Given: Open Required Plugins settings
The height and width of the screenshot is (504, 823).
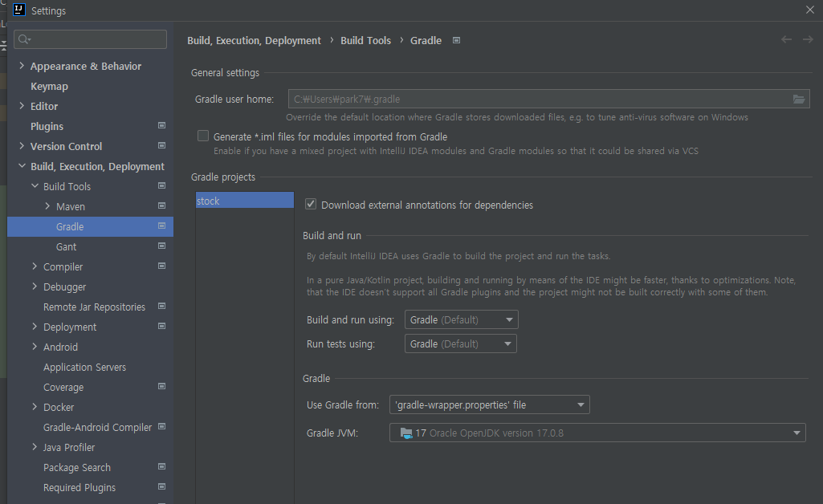Looking at the screenshot, I should (79, 487).
